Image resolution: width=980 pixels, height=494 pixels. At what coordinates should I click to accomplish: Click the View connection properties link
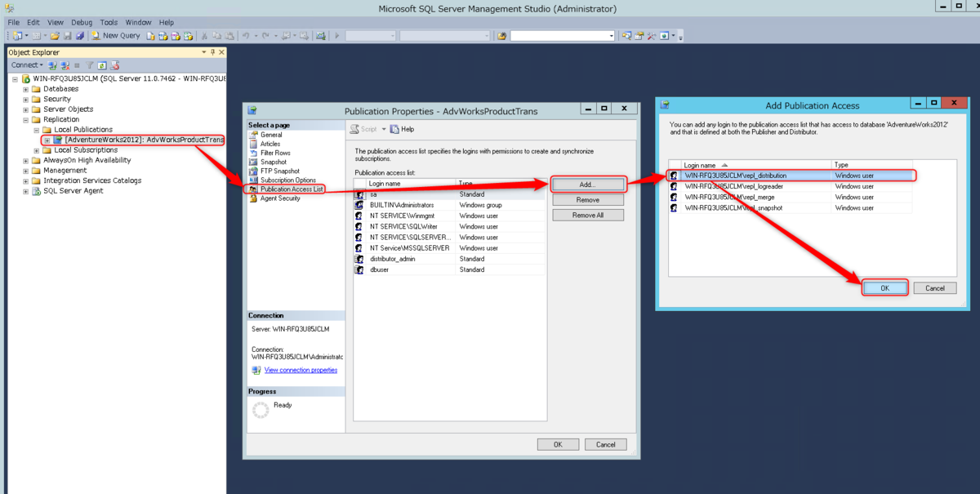tap(301, 370)
